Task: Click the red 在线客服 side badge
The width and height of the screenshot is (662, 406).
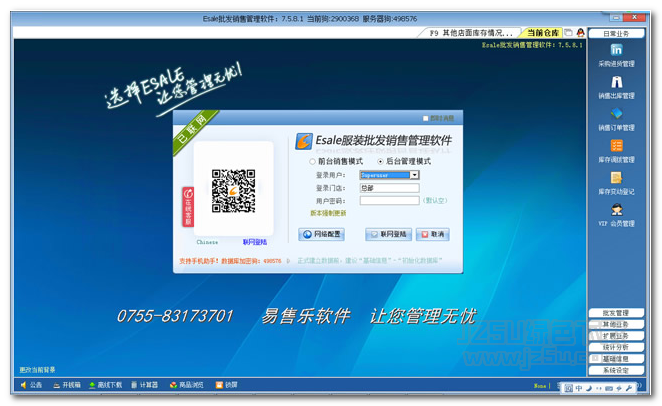Action: (x=188, y=207)
